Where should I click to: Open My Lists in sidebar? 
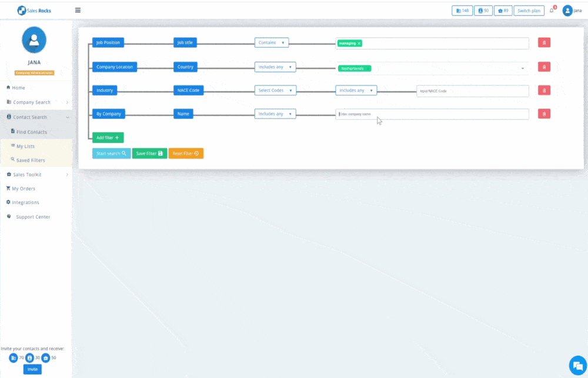(26, 146)
